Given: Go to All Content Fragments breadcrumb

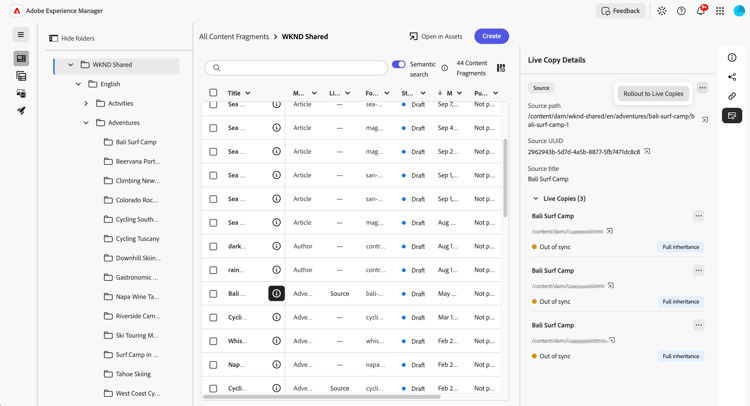Looking at the screenshot, I should tap(234, 36).
